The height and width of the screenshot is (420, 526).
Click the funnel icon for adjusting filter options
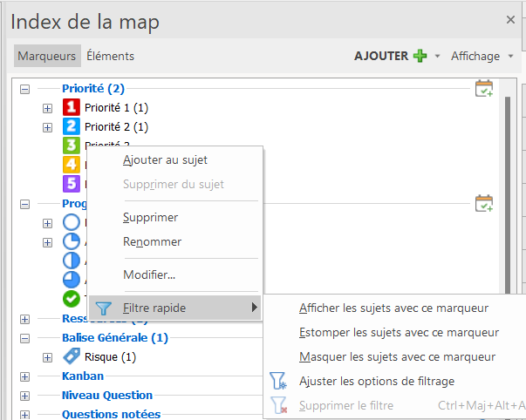pos(278,381)
